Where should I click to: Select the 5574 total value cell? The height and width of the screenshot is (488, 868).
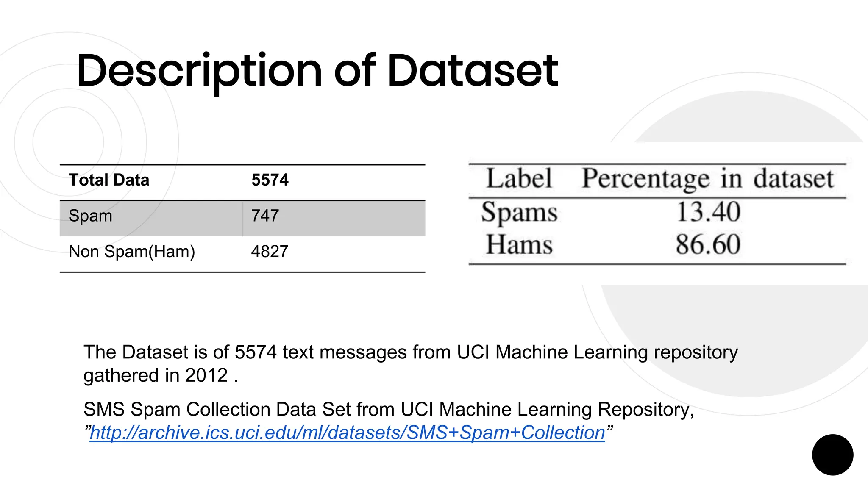point(270,180)
